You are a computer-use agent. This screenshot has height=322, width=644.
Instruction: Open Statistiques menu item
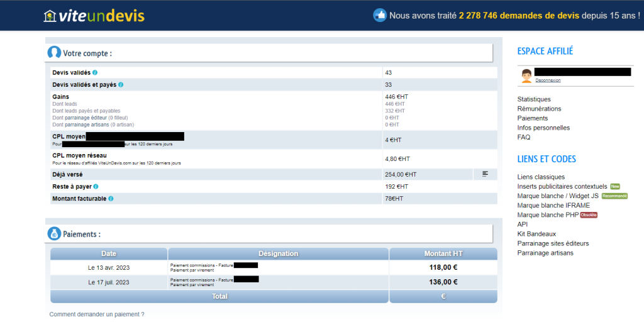534,99
